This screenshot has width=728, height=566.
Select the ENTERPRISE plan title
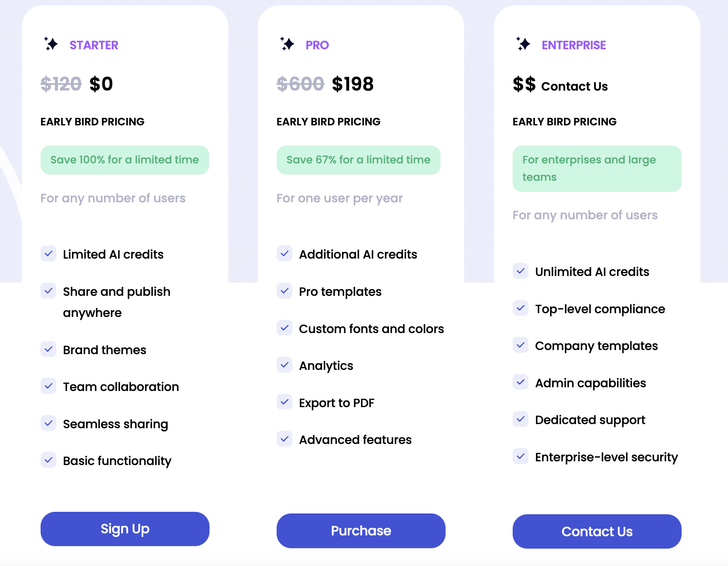[574, 45]
